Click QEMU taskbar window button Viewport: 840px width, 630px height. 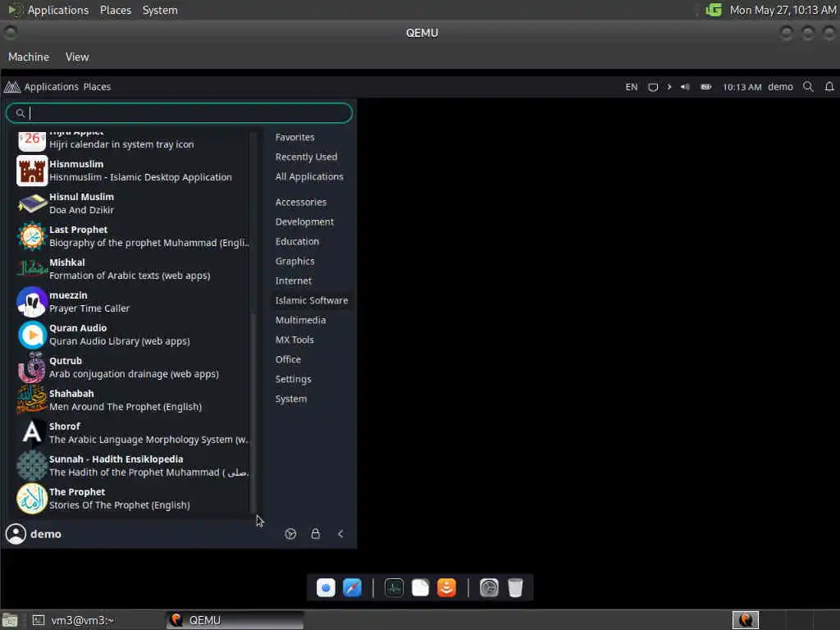[235, 620]
